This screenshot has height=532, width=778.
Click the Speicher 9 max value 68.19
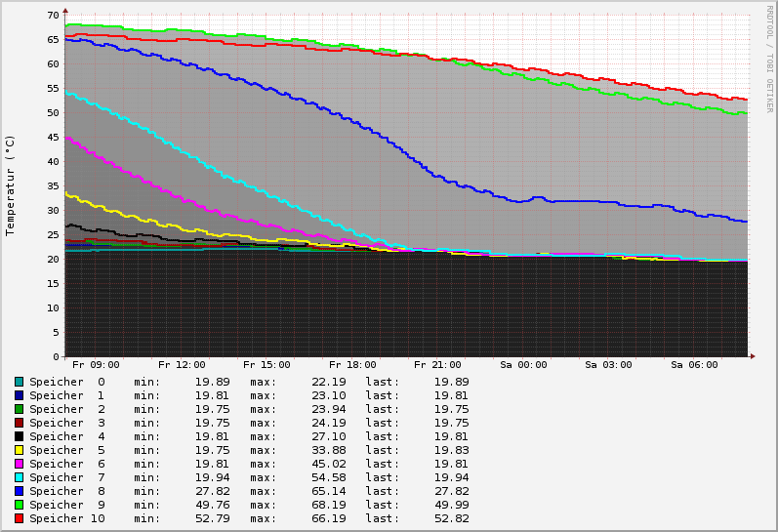302,505
